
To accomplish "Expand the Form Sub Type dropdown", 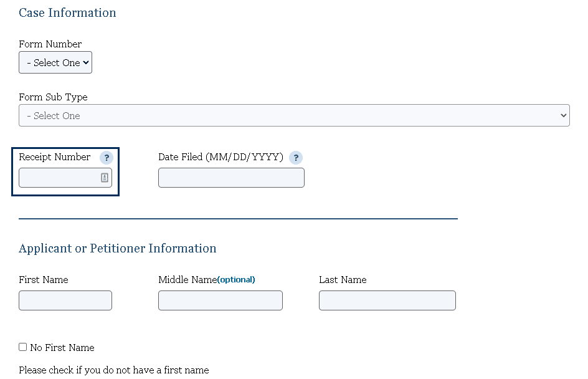I will tap(294, 115).
